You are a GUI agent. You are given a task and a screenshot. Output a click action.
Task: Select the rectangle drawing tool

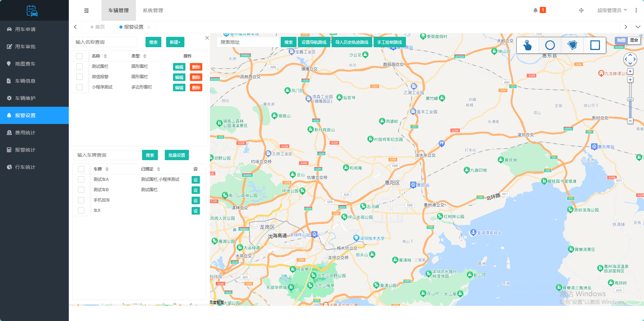pyautogui.click(x=595, y=45)
